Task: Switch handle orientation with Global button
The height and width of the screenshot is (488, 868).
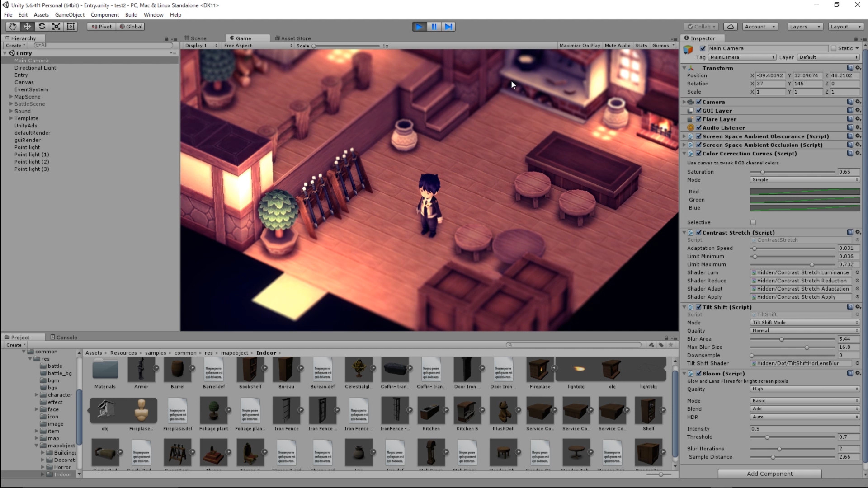Action: tap(130, 27)
